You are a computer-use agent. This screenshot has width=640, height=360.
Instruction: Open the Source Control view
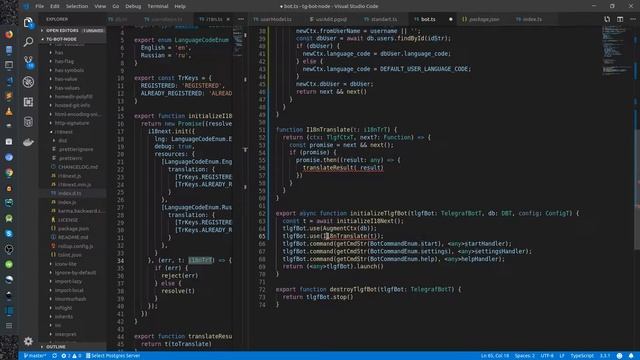(28, 62)
